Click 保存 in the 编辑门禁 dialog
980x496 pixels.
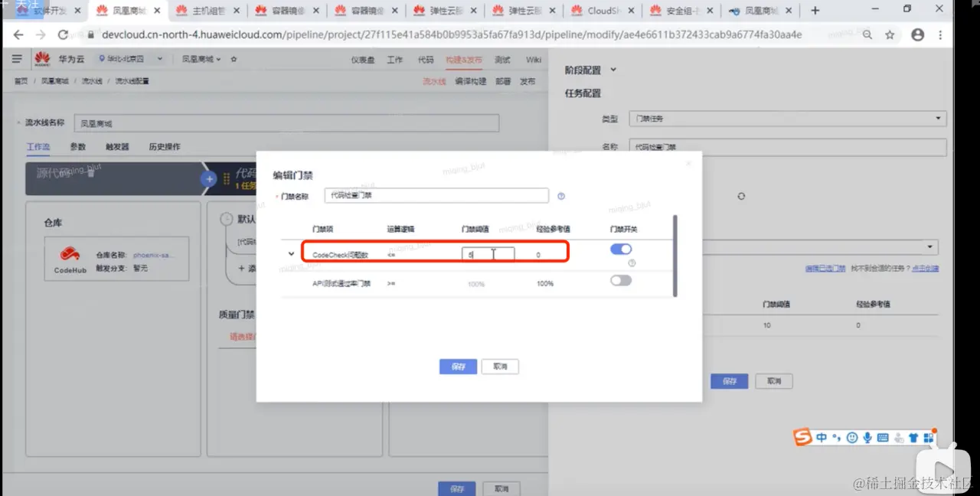[x=458, y=367]
